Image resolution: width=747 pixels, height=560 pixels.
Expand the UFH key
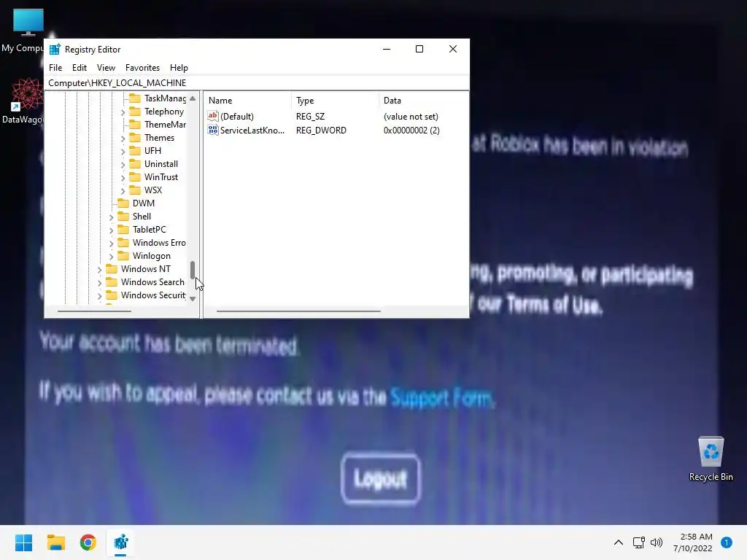point(123,152)
